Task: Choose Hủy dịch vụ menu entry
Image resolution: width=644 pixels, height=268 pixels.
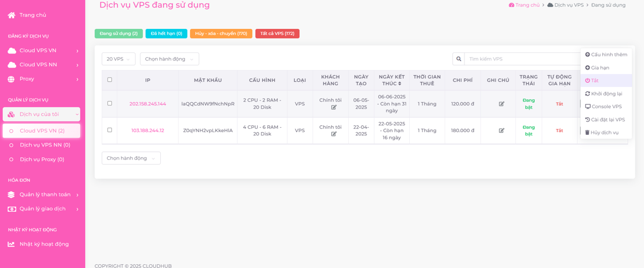Action: (606, 133)
